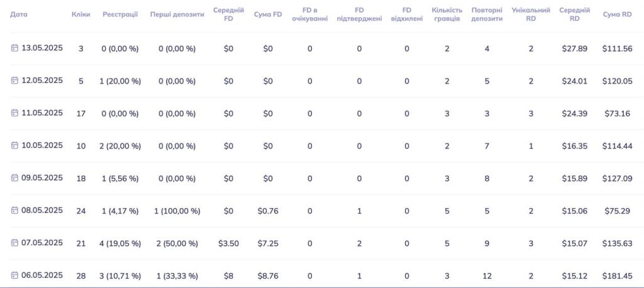Image resolution: width=644 pixels, height=288 pixels.
Task: Click the Середній RD column header
Action: point(575,14)
